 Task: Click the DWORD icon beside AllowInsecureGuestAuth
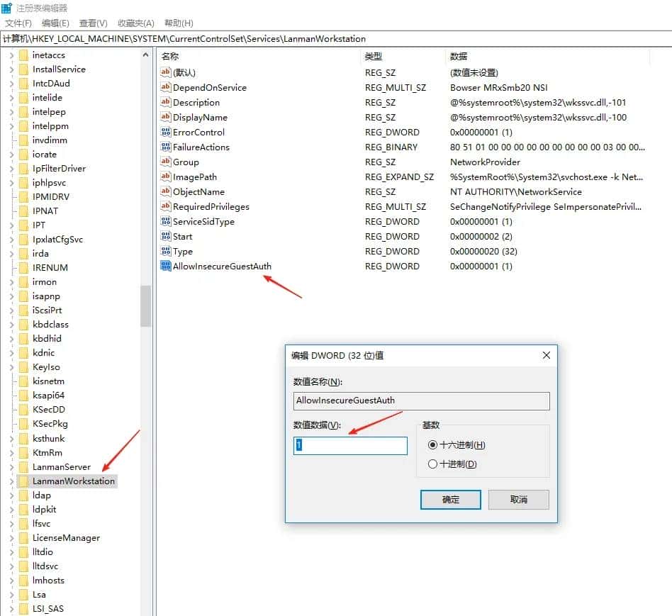click(x=165, y=266)
